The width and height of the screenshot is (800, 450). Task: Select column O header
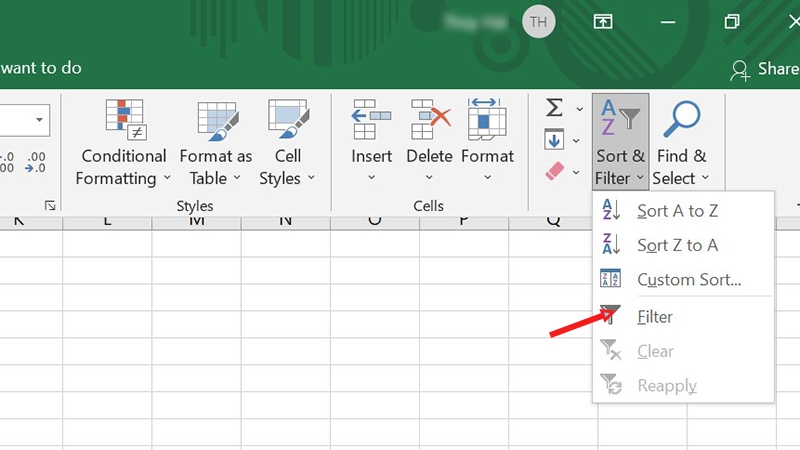tap(374, 221)
